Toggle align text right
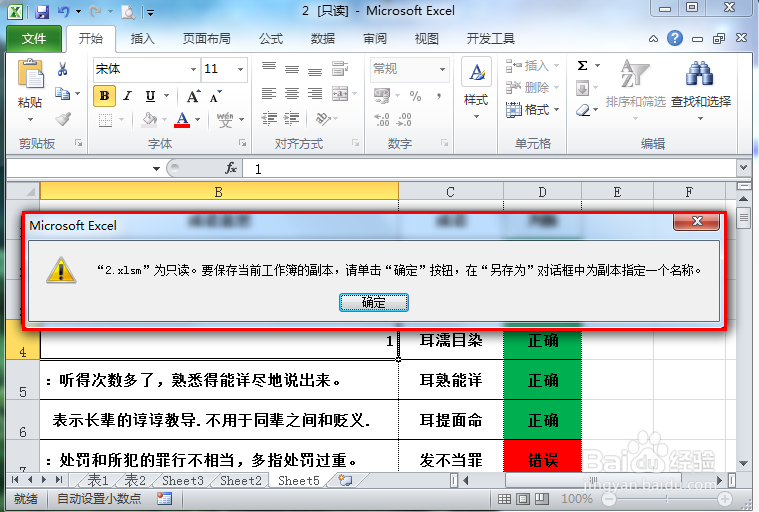This screenshot has width=759, height=512. pyautogui.click(x=315, y=93)
